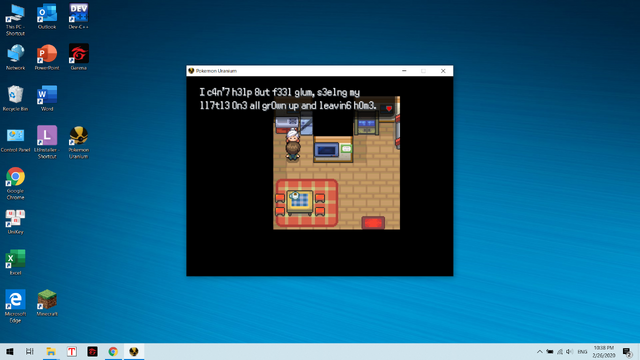
Task: Switch to Chrome in the taskbar
Action: tap(113, 351)
